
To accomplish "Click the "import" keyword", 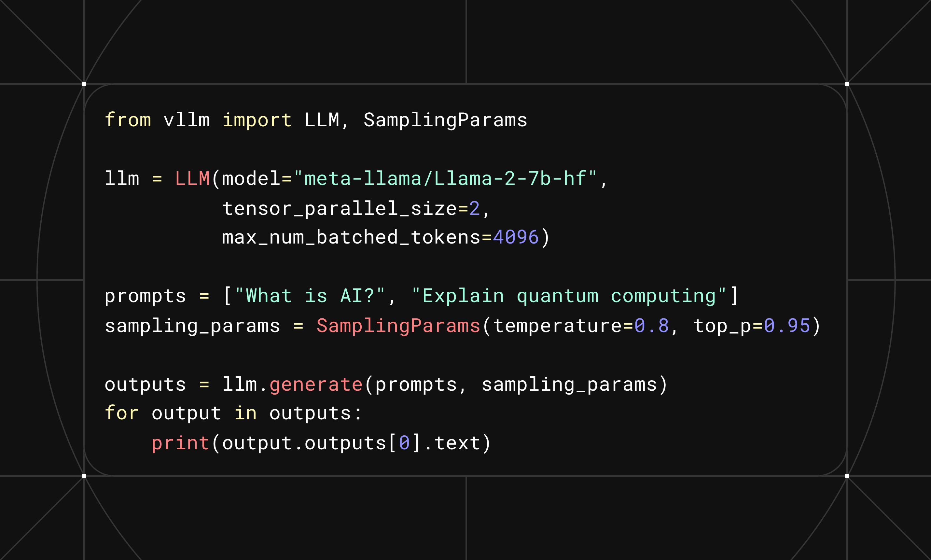I will pos(257,120).
